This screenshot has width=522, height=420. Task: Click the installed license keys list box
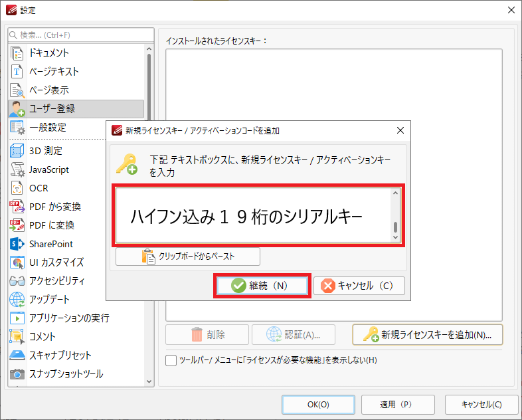[x=334, y=185]
